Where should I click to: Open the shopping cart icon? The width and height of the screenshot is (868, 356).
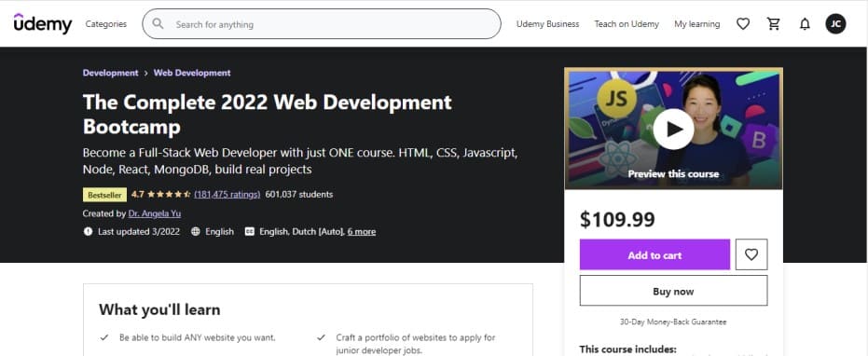coord(773,24)
